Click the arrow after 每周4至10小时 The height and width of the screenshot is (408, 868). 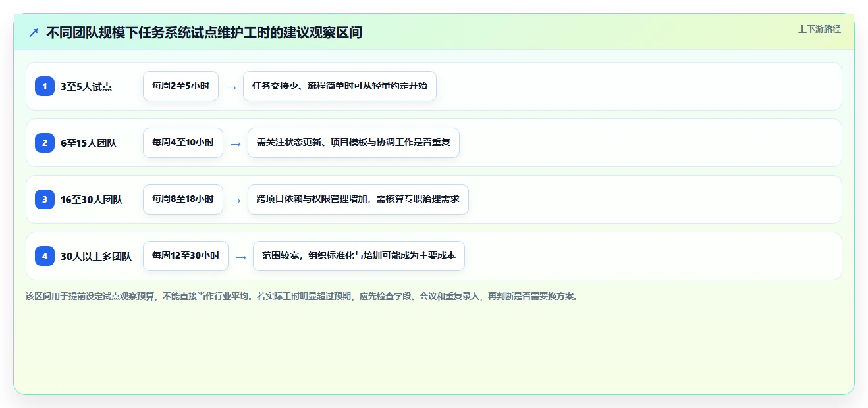[235, 143]
